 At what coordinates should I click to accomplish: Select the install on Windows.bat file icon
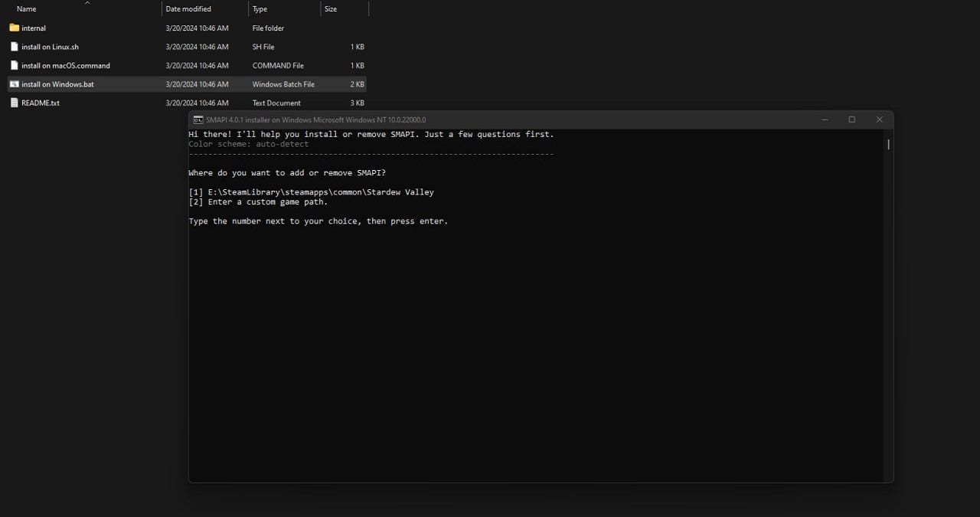click(14, 84)
